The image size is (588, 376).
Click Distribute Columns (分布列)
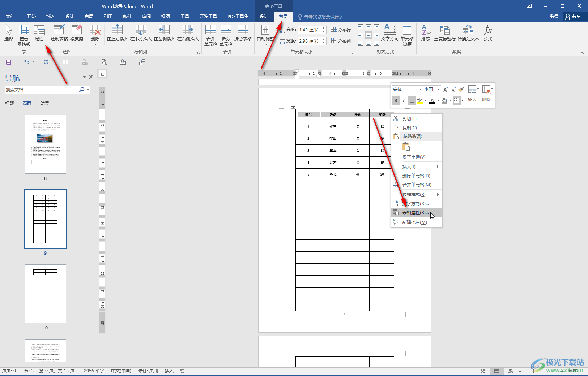(x=341, y=41)
